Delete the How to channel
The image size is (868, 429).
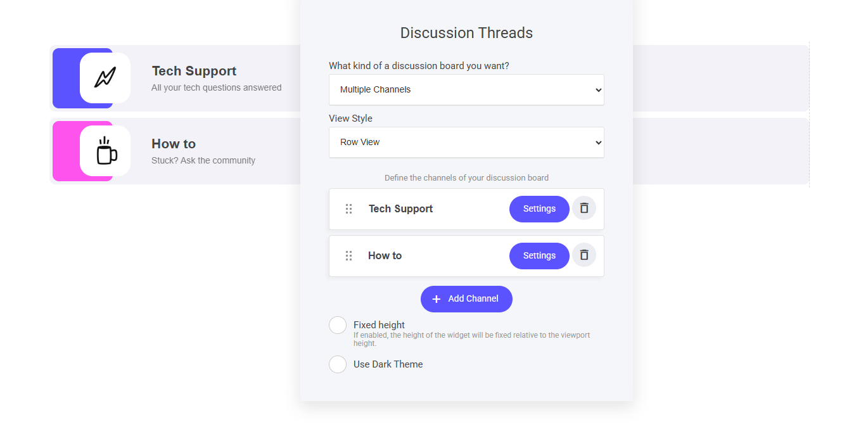(584, 255)
